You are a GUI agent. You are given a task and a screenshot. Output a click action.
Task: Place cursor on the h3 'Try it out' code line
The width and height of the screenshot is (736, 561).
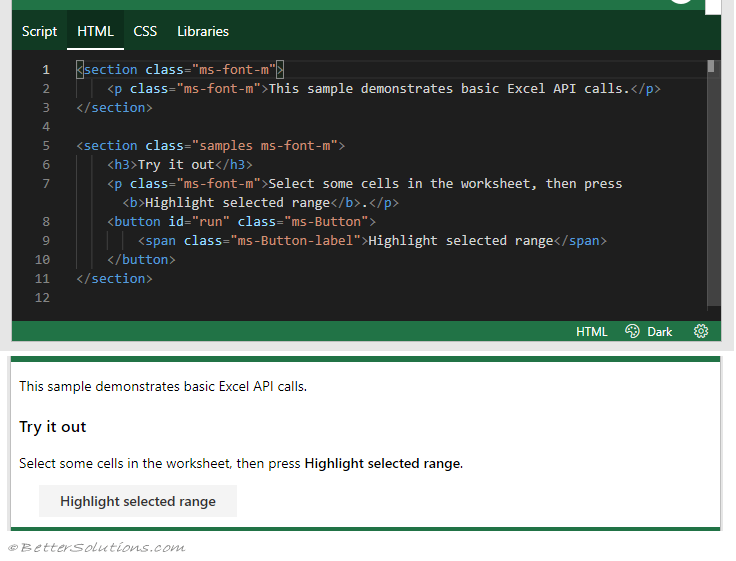click(180, 164)
